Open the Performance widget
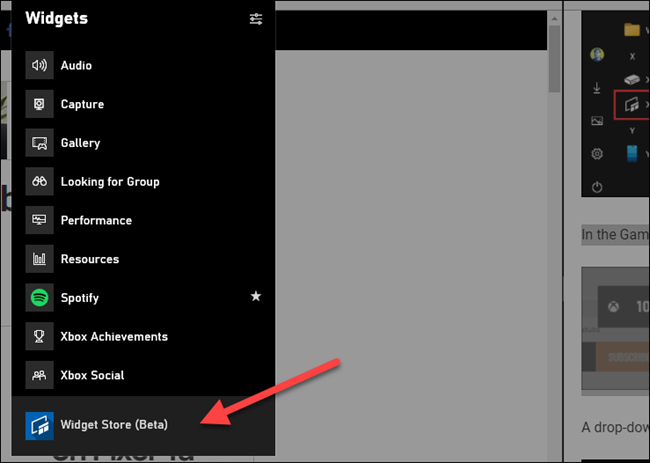 [95, 220]
